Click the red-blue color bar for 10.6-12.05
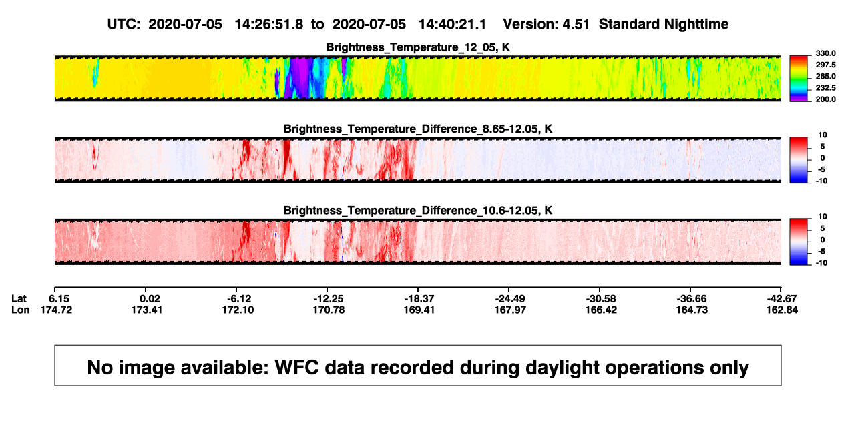This screenshot has width=868, height=445. click(797, 242)
